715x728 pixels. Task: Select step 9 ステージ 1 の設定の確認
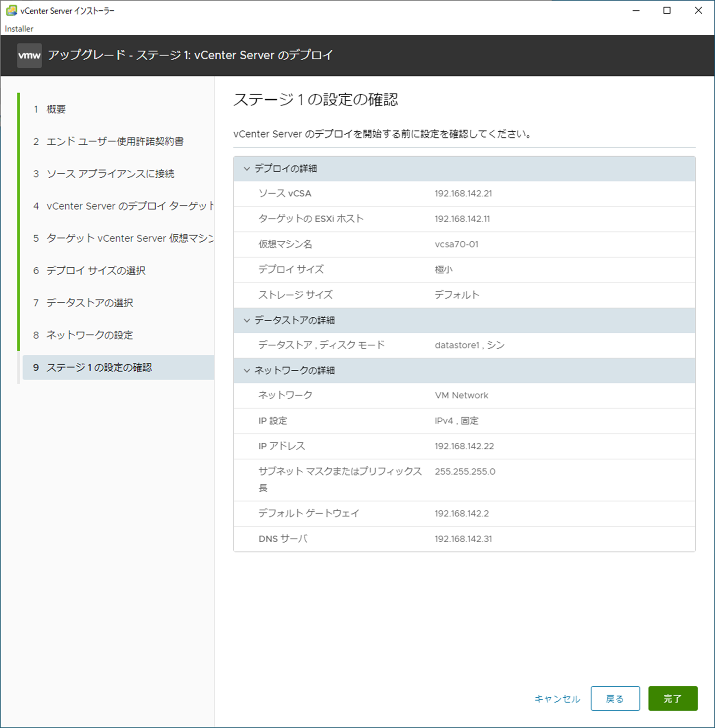pos(118,368)
